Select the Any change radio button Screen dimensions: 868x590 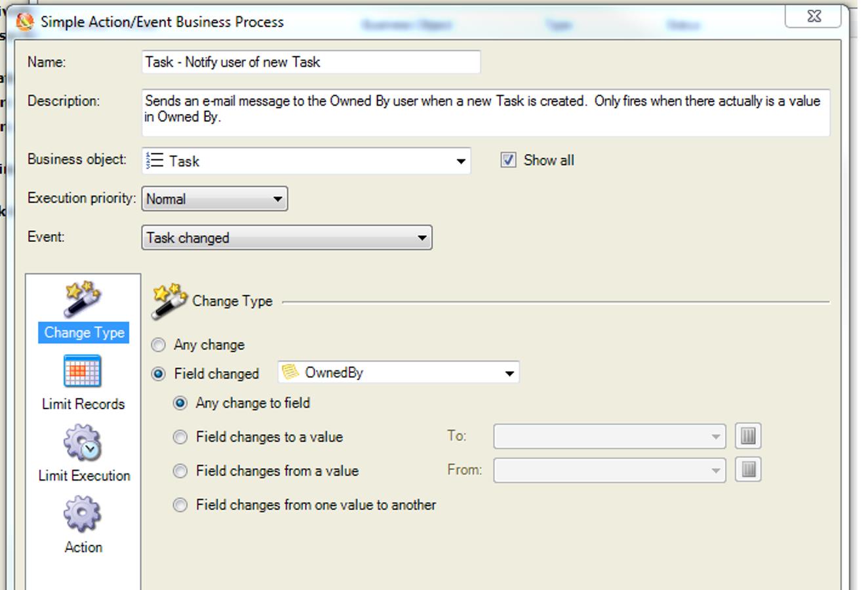click(159, 345)
